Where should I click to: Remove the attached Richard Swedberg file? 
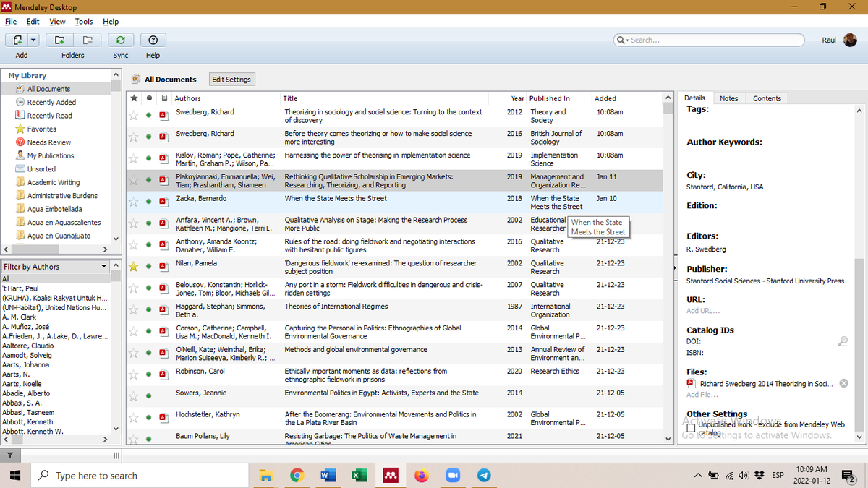click(843, 384)
